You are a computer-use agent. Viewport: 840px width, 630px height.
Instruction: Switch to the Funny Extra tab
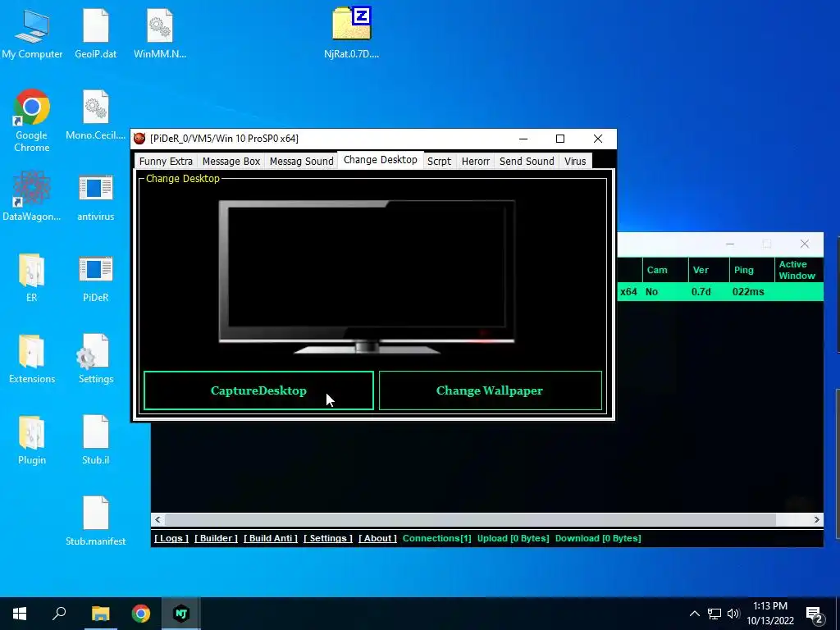pos(166,162)
